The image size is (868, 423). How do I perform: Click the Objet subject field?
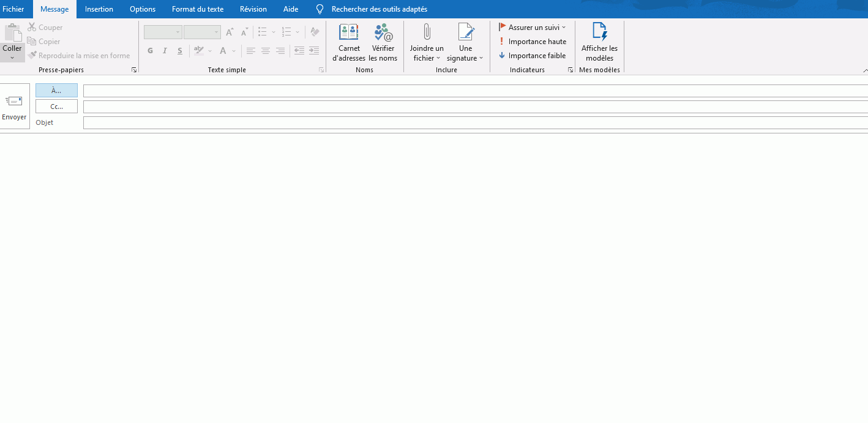[x=475, y=123]
